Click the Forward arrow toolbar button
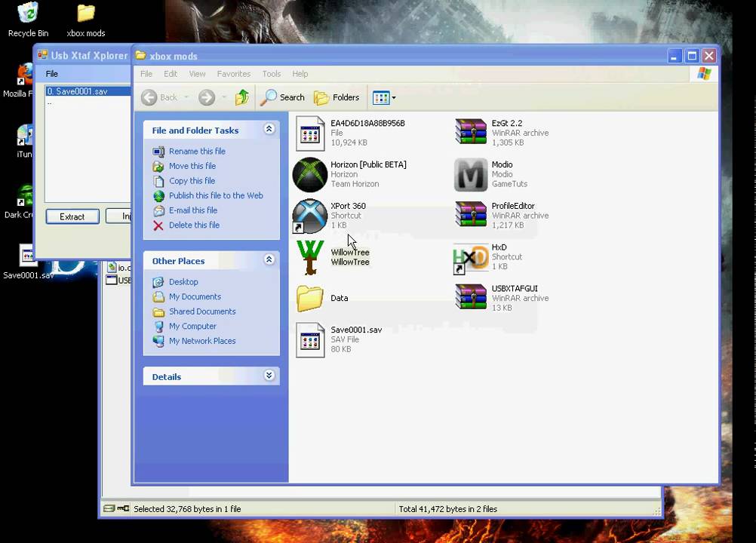The height and width of the screenshot is (543, 756). tap(207, 97)
